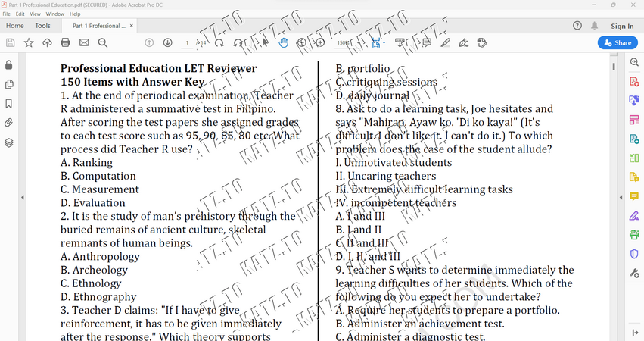The height and width of the screenshot is (341, 644).
Task: Open the find text magnifier tool
Action: click(x=103, y=42)
